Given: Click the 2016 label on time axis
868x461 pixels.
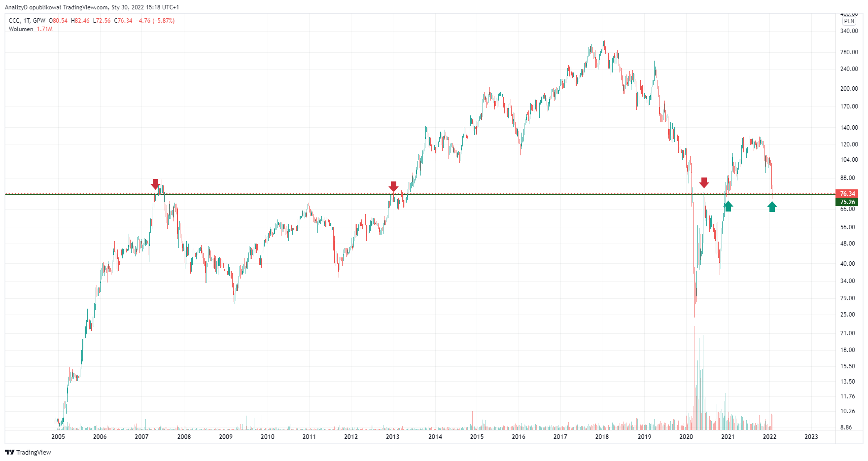Looking at the screenshot, I should pyautogui.click(x=519, y=437).
